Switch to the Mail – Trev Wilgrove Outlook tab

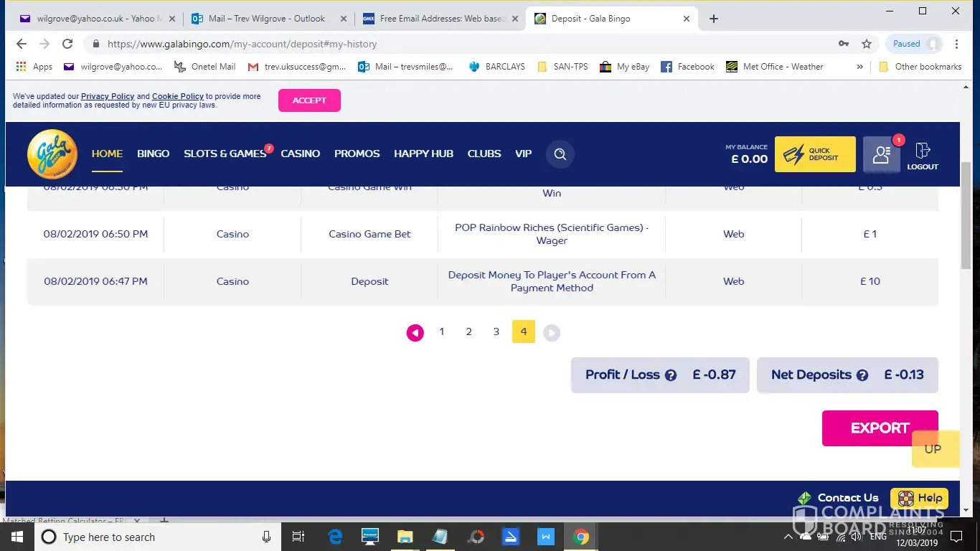point(266,19)
